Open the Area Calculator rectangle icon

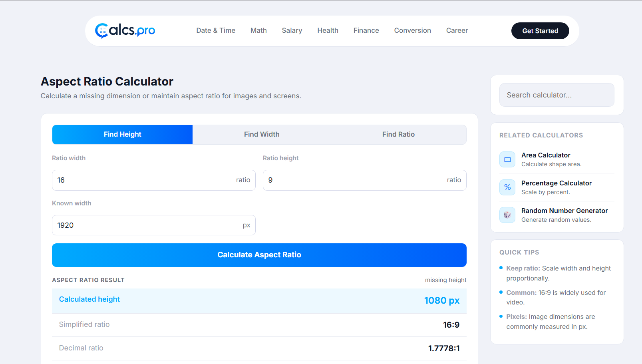(x=507, y=159)
